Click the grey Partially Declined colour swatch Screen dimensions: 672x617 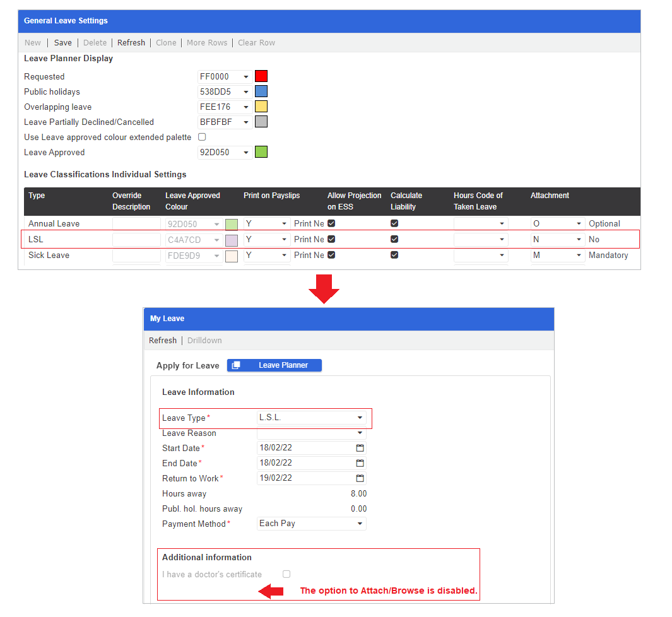(261, 122)
